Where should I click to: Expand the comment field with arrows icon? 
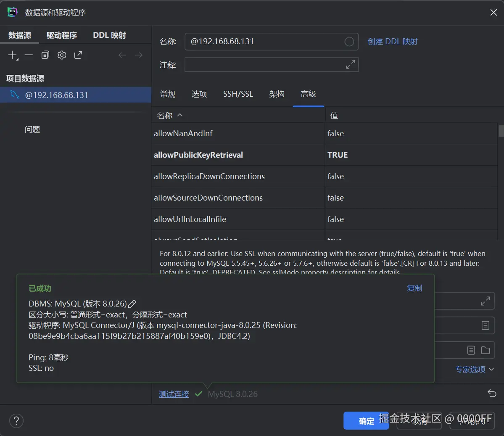pyautogui.click(x=350, y=64)
